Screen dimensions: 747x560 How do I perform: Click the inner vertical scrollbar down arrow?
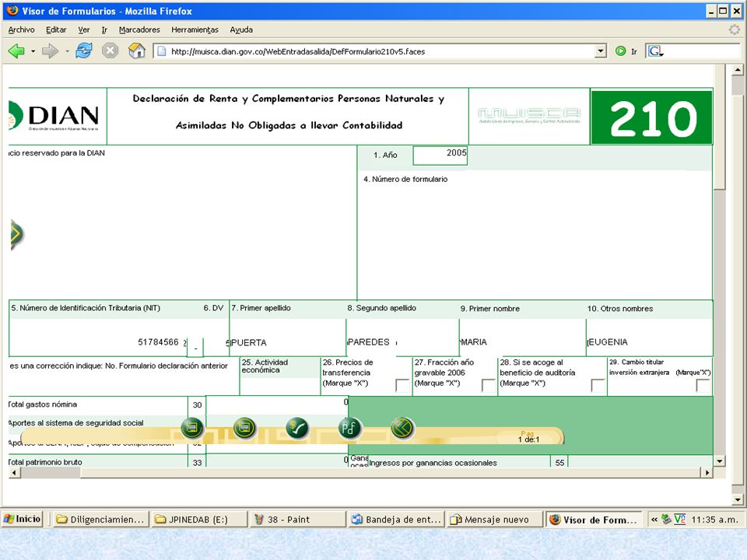click(x=719, y=461)
